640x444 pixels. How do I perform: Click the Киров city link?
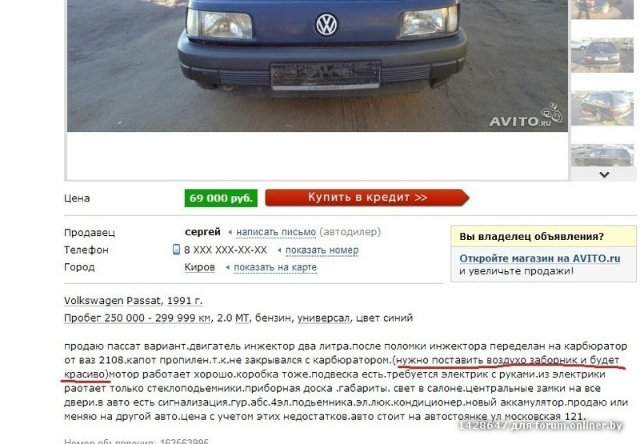click(200, 267)
